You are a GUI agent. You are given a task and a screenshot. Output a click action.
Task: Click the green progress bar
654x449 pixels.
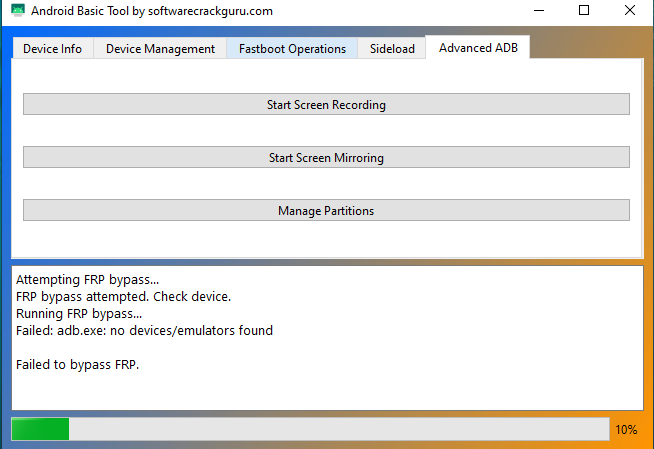[x=310, y=429]
